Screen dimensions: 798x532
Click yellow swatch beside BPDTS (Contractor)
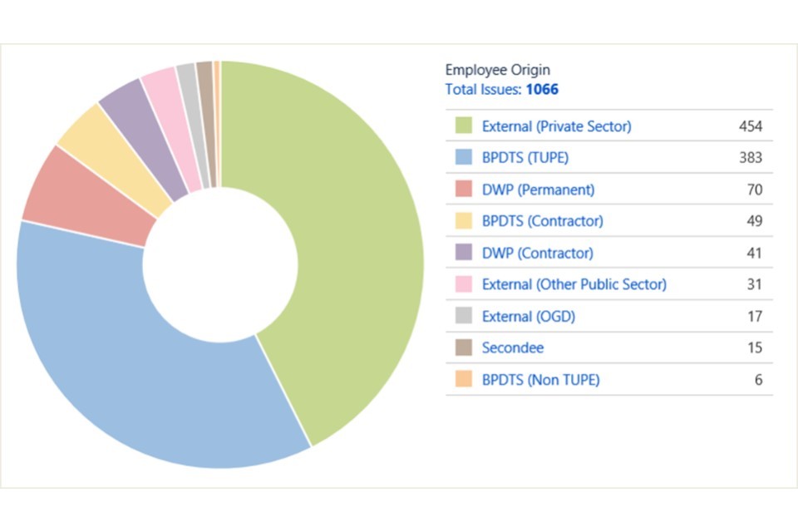coord(464,221)
